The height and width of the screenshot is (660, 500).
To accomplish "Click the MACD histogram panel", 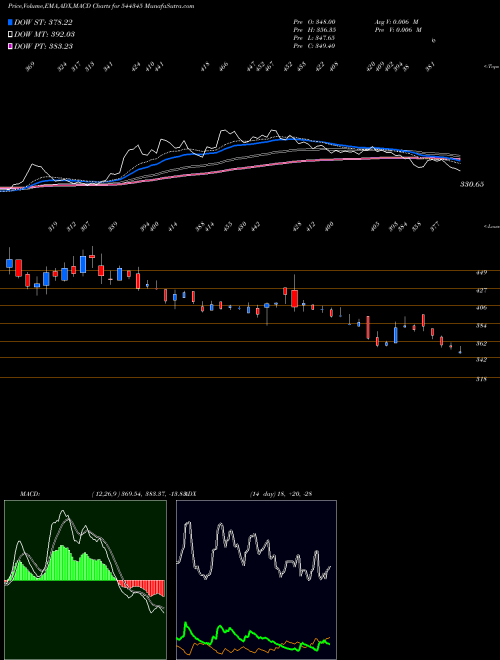I will (x=85, y=580).
